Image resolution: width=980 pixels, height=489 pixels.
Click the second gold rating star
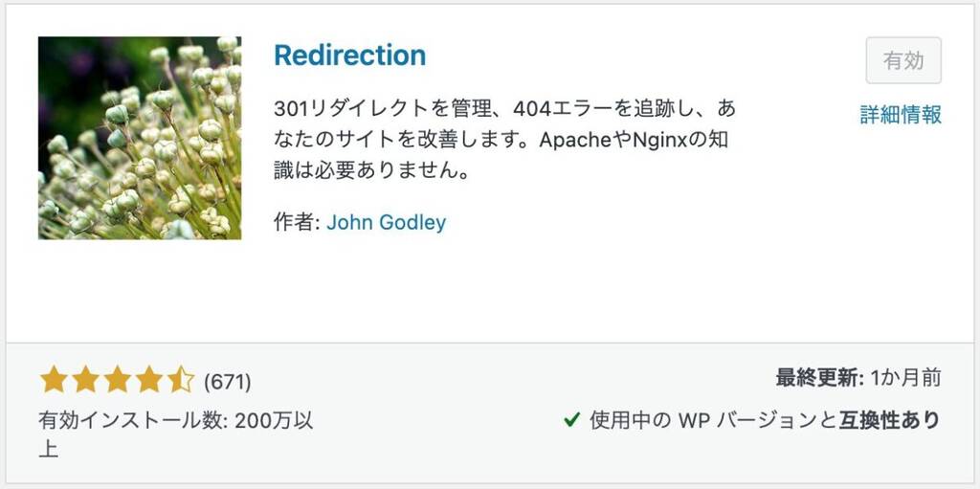[85, 381]
